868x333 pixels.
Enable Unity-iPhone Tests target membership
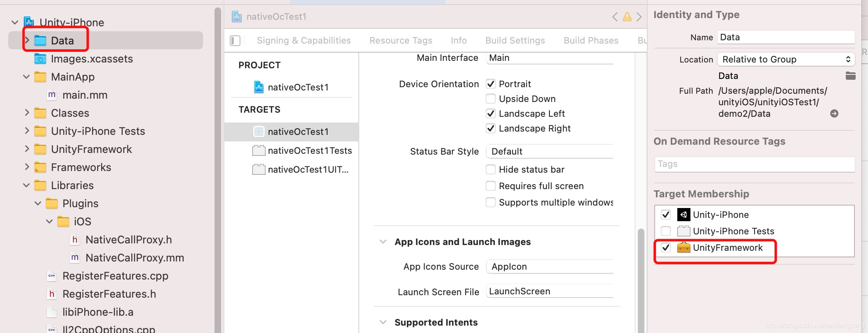(666, 231)
